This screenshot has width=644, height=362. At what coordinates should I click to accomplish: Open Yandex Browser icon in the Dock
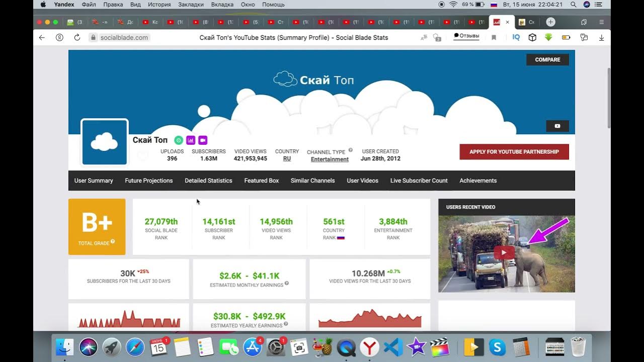(x=370, y=347)
